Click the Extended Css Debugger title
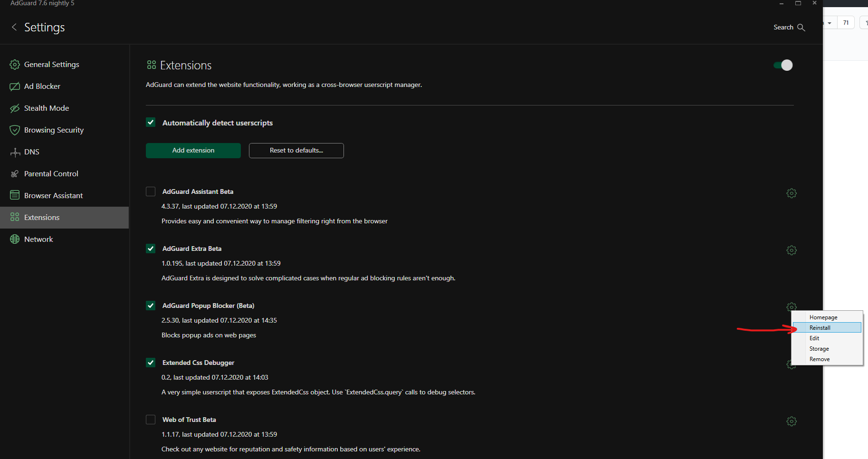Viewport: 868px width, 459px height. [x=199, y=363]
